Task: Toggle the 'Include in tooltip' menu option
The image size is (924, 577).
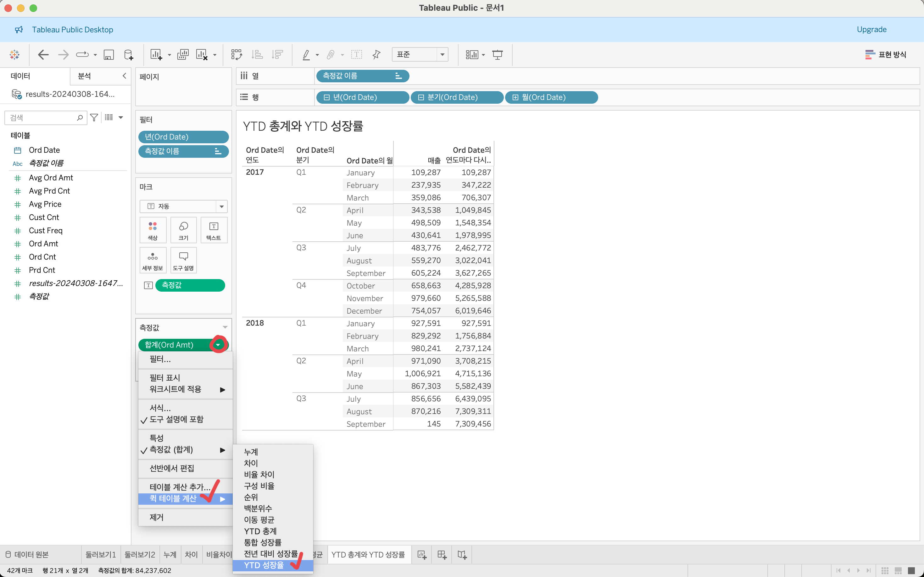Action: click(176, 419)
